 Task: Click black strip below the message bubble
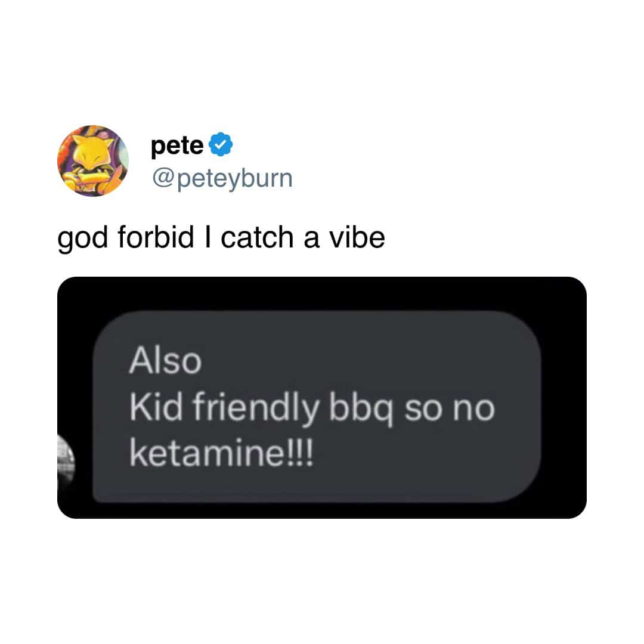click(x=321, y=510)
